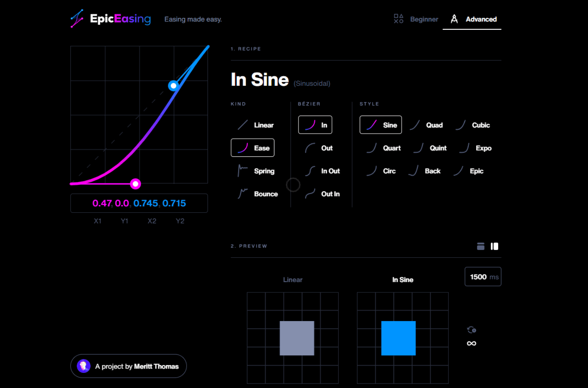Select the Linear kind option
Image resolution: width=588 pixels, height=388 pixels.
click(x=256, y=125)
